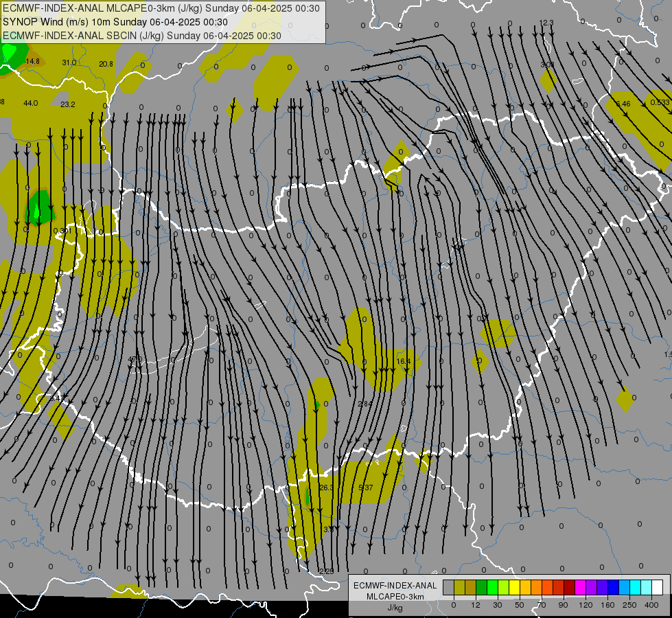Click the map value 12.3
Screen dimensions: 672x618
[546, 23]
